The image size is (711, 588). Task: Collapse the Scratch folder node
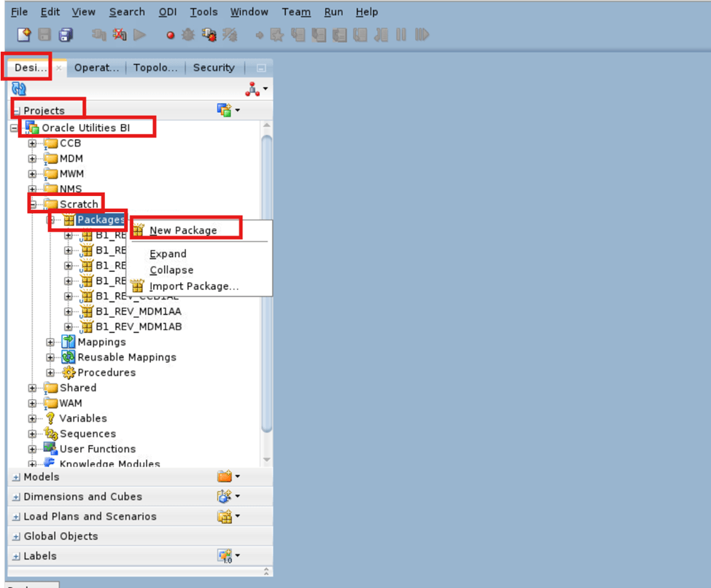pyautogui.click(x=32, y=204)
